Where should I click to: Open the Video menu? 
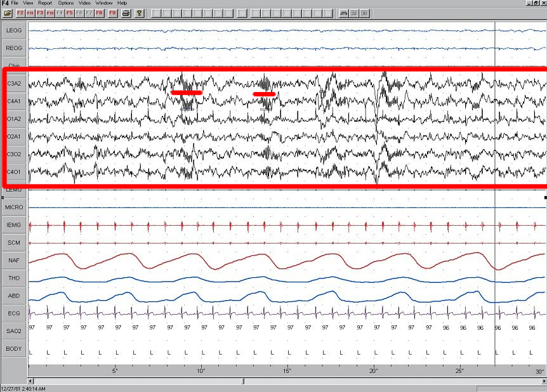pos(84,3)
